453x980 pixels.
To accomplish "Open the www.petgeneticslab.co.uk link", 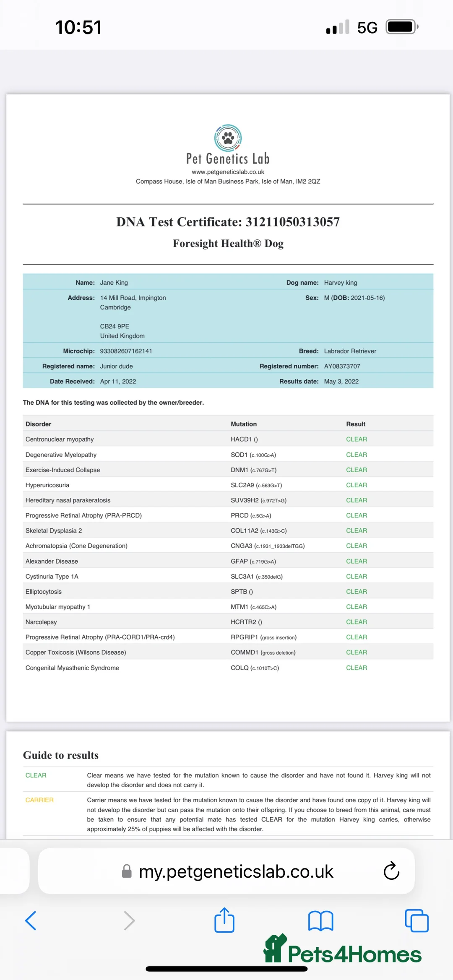I will (228, 172).
